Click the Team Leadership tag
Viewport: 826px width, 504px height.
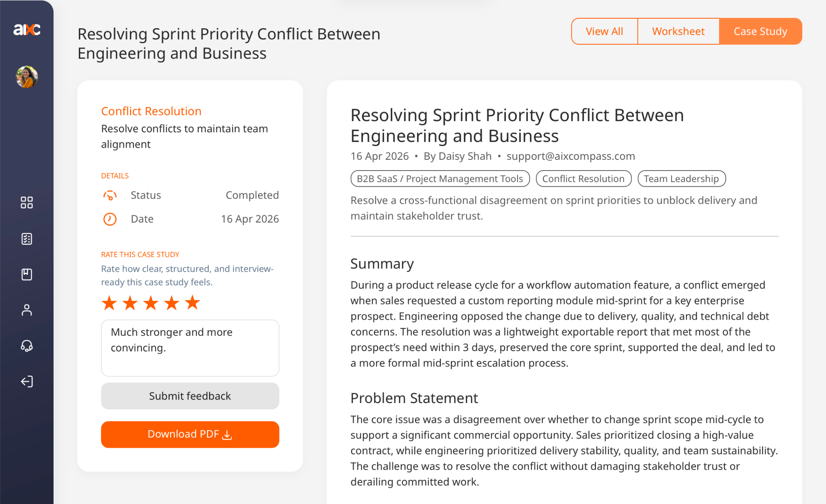point(681,179)
